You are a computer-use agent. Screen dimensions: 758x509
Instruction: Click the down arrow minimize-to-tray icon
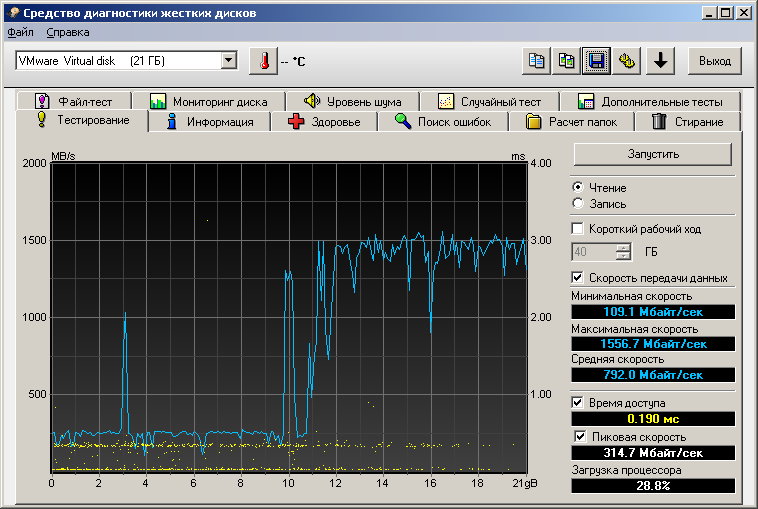pos(658,61)
